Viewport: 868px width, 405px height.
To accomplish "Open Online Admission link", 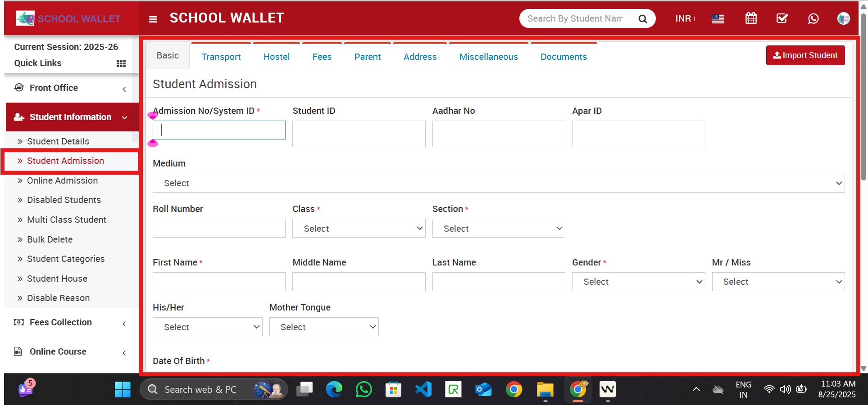I will coord(62,180).
